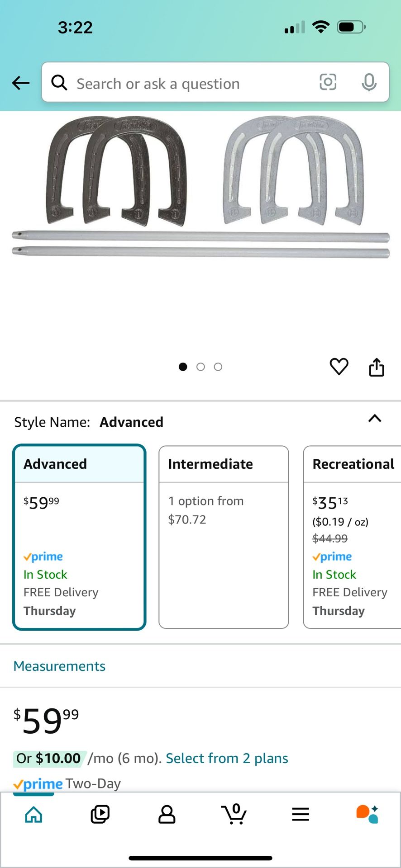Image resolution: width=401 pixels, height=868 pixels.
Task: Add item to wishlist heart icon
Action: (339, 366)
